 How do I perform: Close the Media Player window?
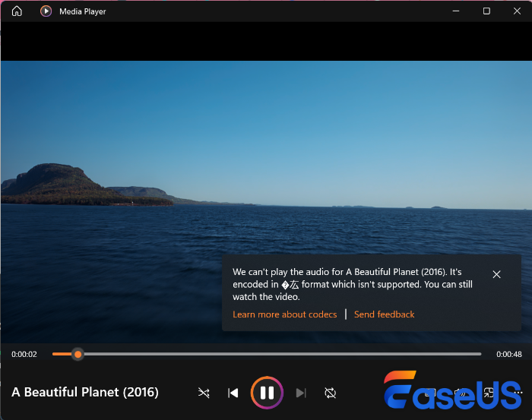pos(517,11)
